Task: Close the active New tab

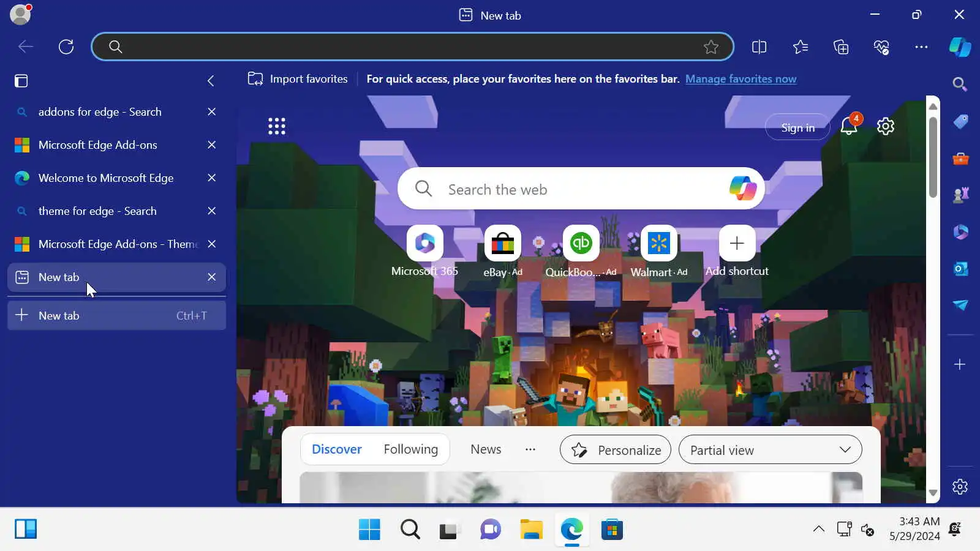Action: pyautogui.click(x=211, y=277)
